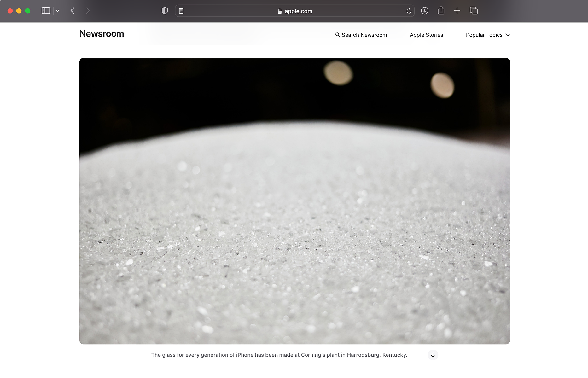
Task: Close the Safari window
Action: 10,11
